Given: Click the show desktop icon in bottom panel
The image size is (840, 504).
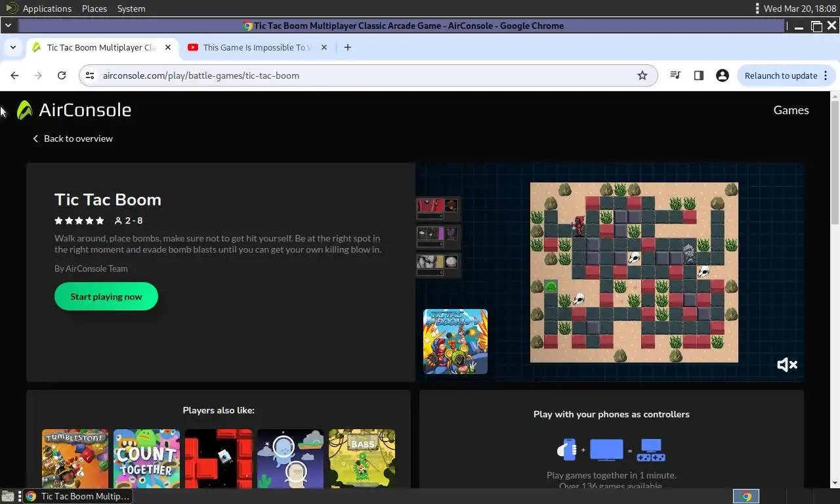Looking at the screenshot, I should (7, 496).
